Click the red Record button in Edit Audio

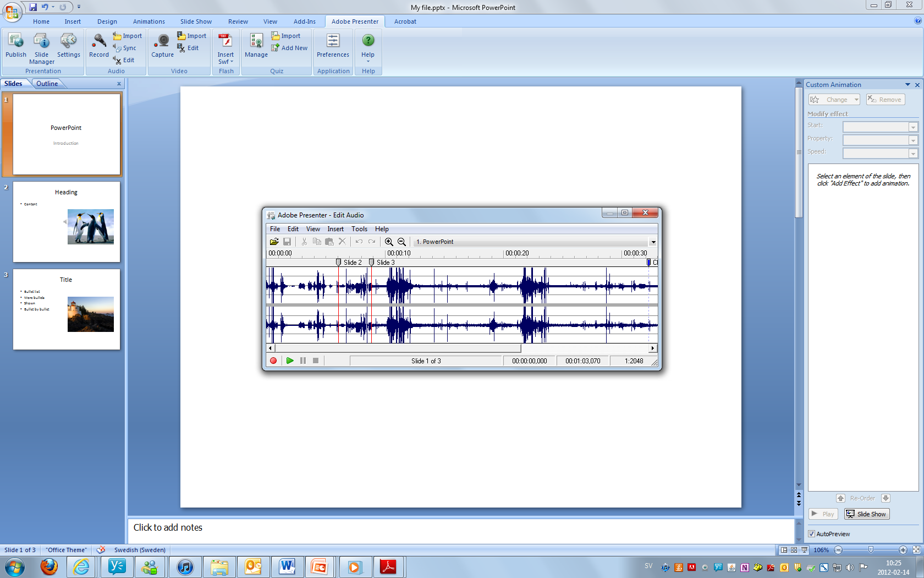tap(273, 361)
